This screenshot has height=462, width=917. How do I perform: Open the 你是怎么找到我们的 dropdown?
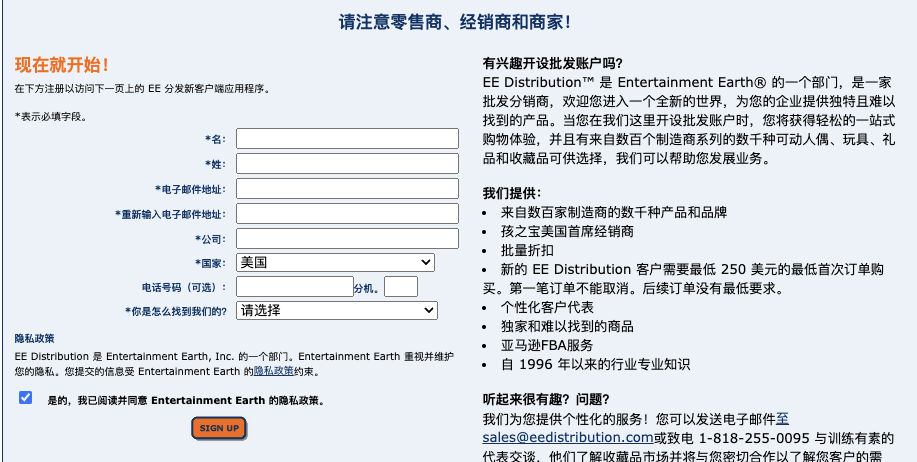(x=337, y=311)
